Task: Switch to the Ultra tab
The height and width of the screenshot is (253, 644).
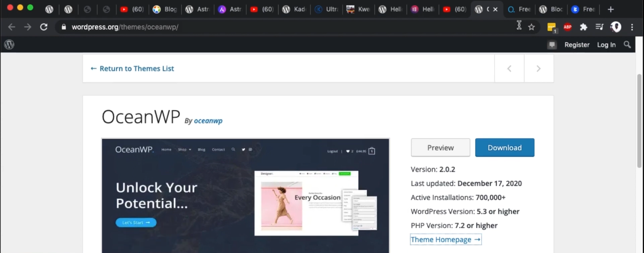Action: tap(326, 9)
